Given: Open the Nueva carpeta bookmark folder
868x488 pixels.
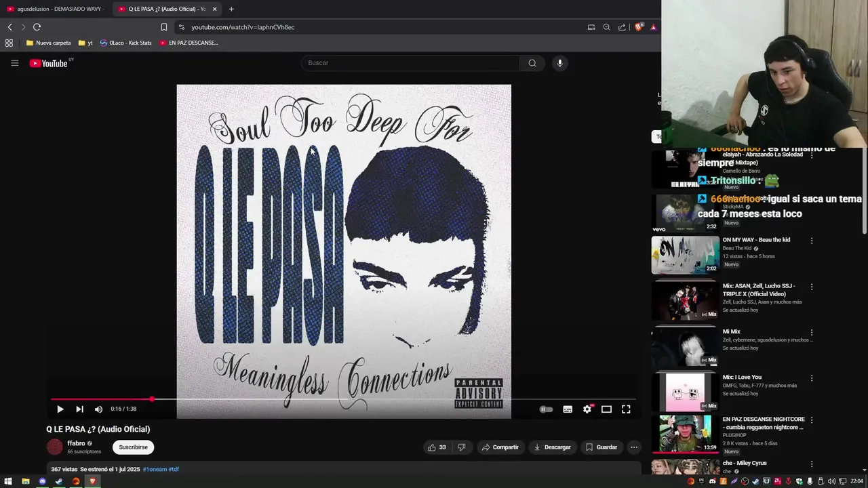Looking at the screenshot, I should 48,43.
